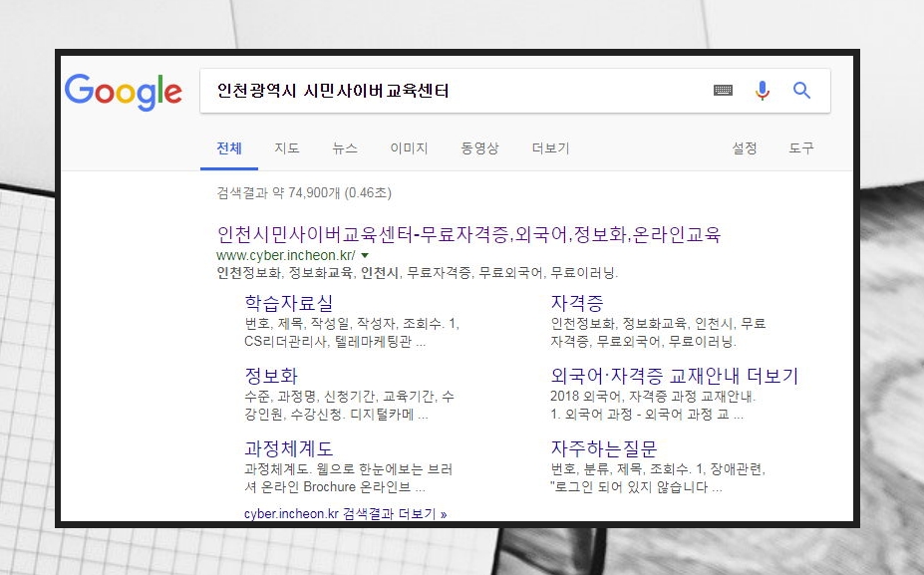Switch to the 동영상 tab

479,148
